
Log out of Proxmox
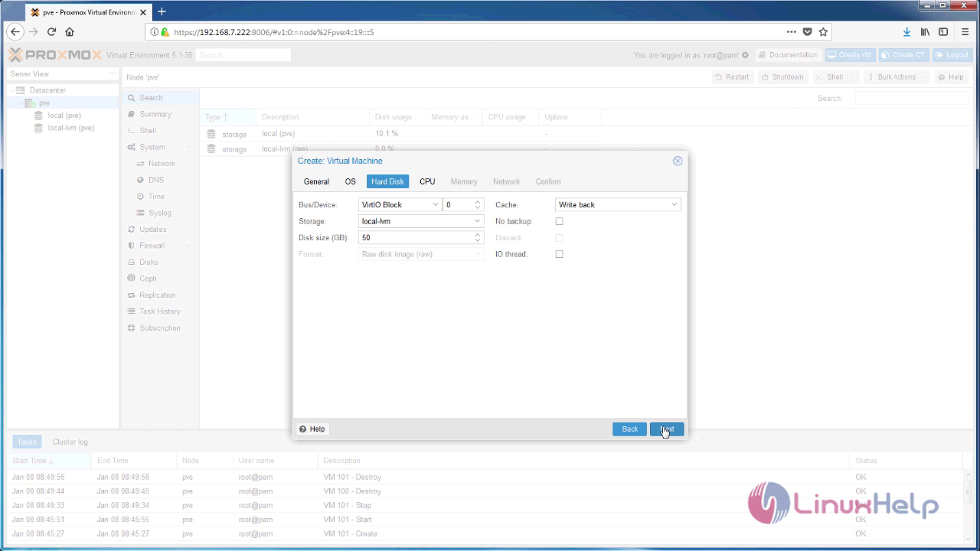[952, 55]
